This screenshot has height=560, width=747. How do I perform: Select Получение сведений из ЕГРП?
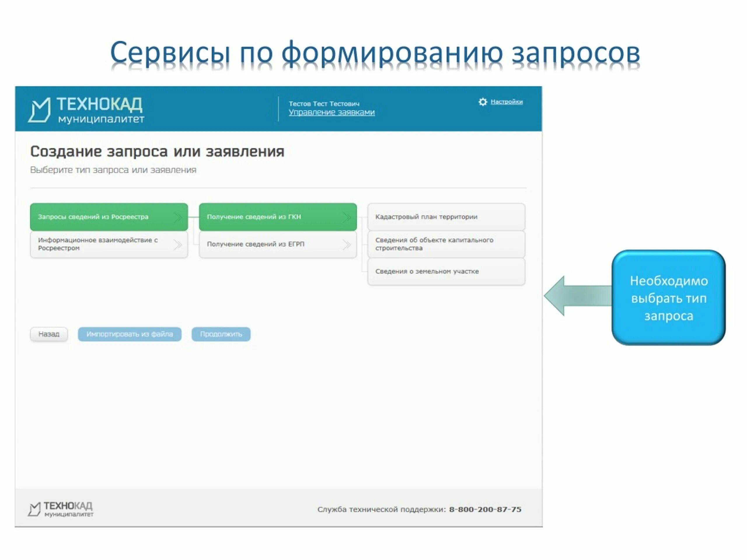click(277, 244)
